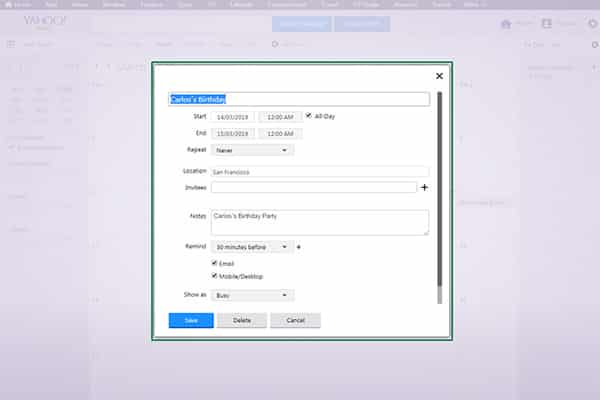Click the Start date field
Viewport: 600px width, 400px height.
coord(233,117)
